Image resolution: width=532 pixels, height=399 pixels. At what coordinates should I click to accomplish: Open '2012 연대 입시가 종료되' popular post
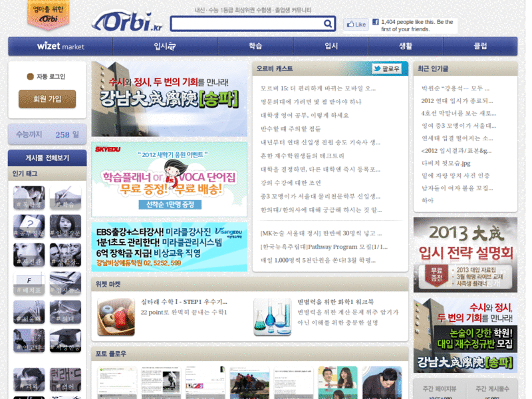point(457,101)
